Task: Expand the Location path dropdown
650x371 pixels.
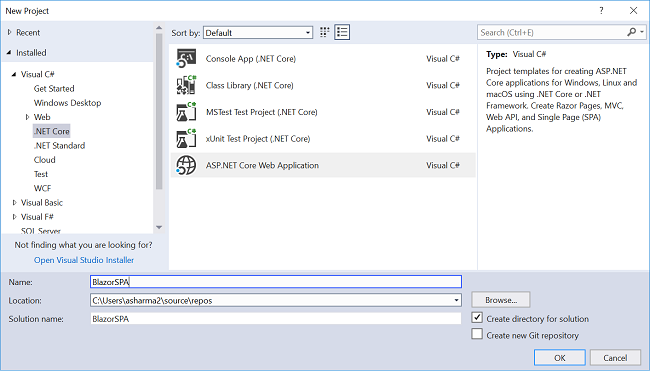Action: pyautogui.click(x=456, y=300)
